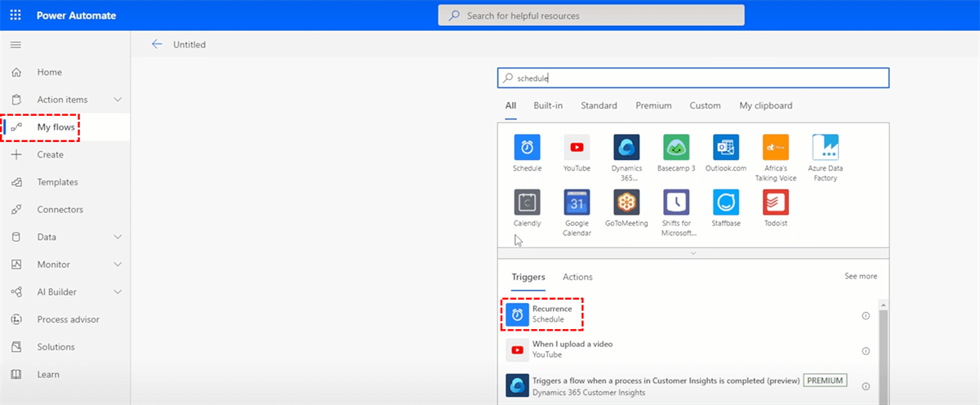Show info for Customer Insights trigger
Viewport: 980px width, 405px height.
pyautogui.click(x=866, y=386)
